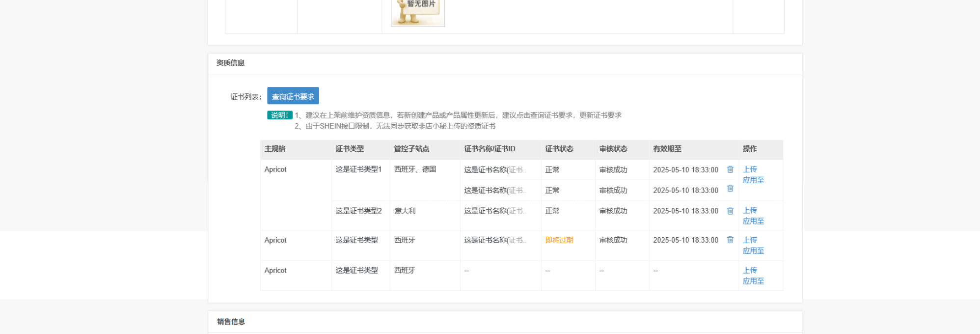Image resolution: width=980 pixels, height=334 pixels.
Task: Click 上传 for 这是证书类型1 row
Action: click(750, 169)
